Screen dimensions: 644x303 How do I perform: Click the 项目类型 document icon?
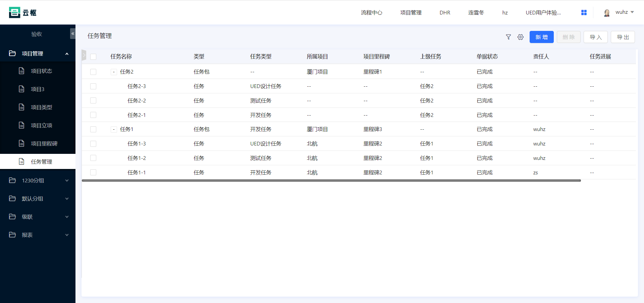pos(21,107)
